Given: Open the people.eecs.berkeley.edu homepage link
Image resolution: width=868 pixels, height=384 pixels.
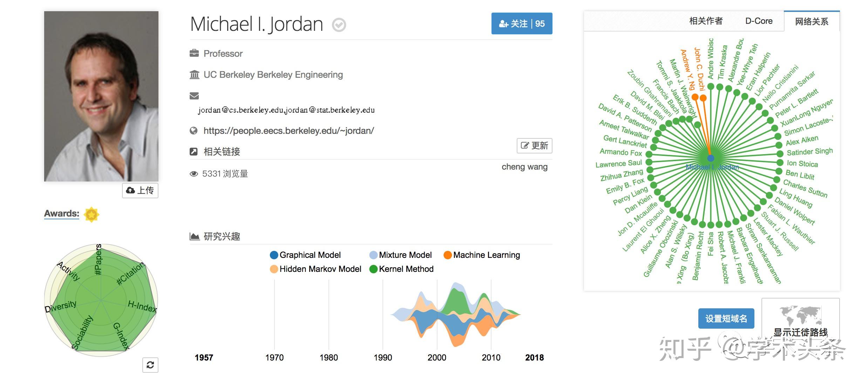Looking at the screenshot, I should click(x=289, y=131).
